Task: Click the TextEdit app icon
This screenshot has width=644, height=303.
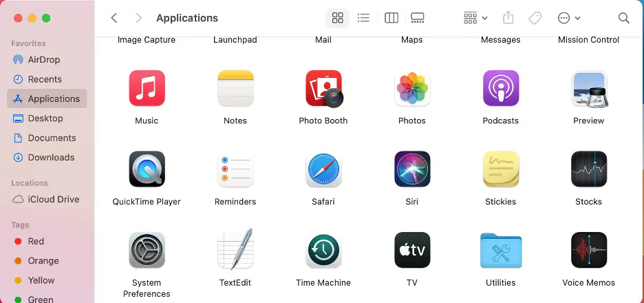Action: point(235,249)
